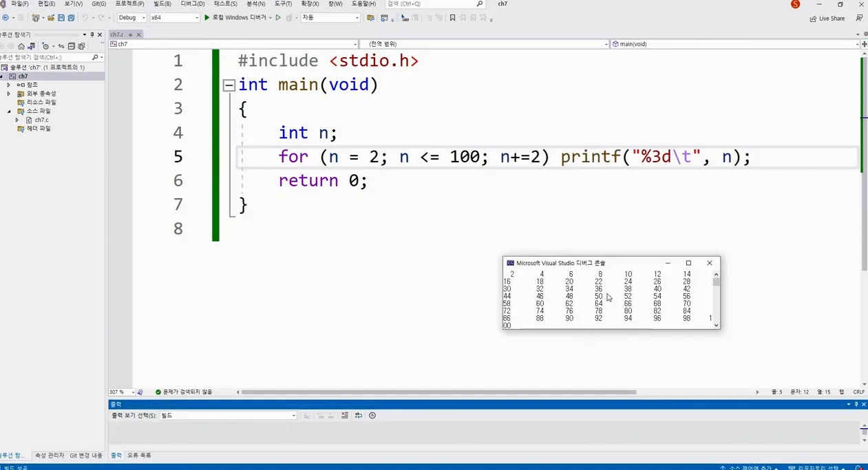The image size is (868, 470).
Task: Expand the 외부 종속성 tree node
Action: tap(9, 94)
